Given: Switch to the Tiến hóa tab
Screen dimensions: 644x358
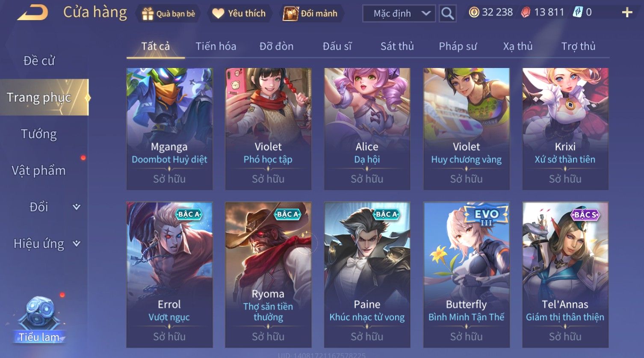Looking at the screenshot, I should 216,46.
